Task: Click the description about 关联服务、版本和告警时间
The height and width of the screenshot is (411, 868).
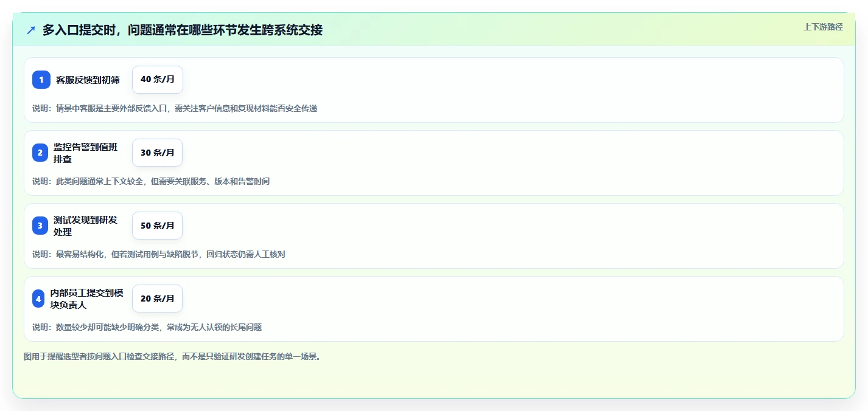Action: [x=151, y=181]
